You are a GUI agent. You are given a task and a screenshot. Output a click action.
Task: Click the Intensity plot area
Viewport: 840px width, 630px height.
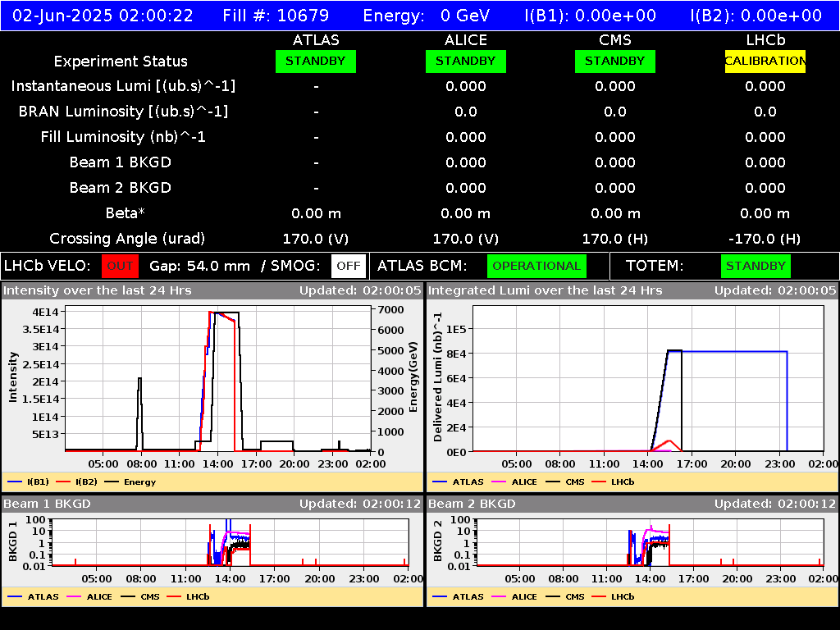(x=218, y=379)
